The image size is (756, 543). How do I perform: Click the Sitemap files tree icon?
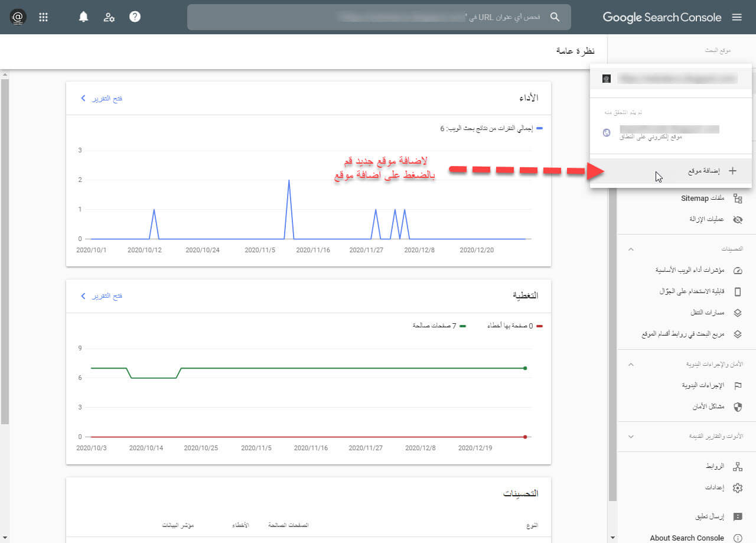[737, 199]
